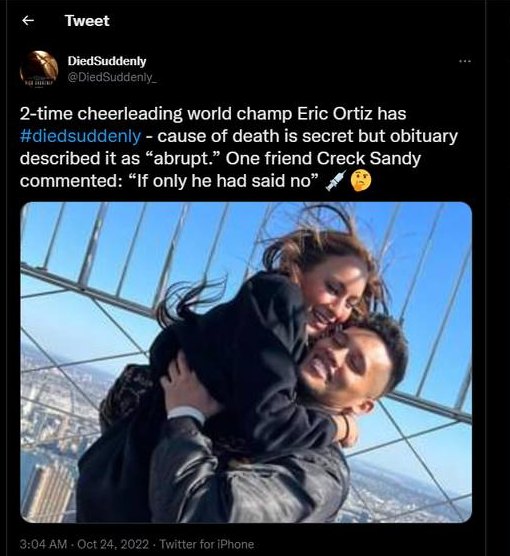
Task: Open the @DiedSuddenly_ handle link
Action: [x=112, y=78]
